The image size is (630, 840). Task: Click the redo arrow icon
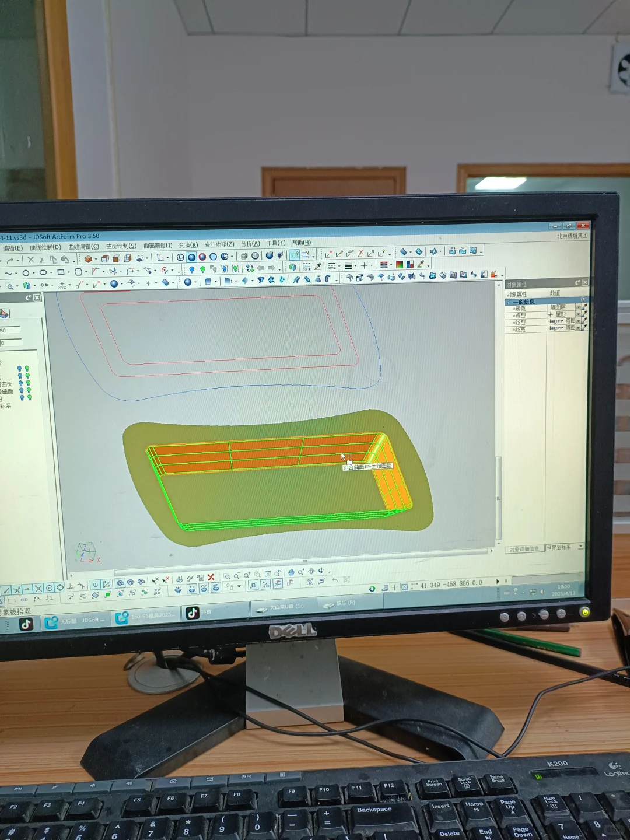(10, 260)
